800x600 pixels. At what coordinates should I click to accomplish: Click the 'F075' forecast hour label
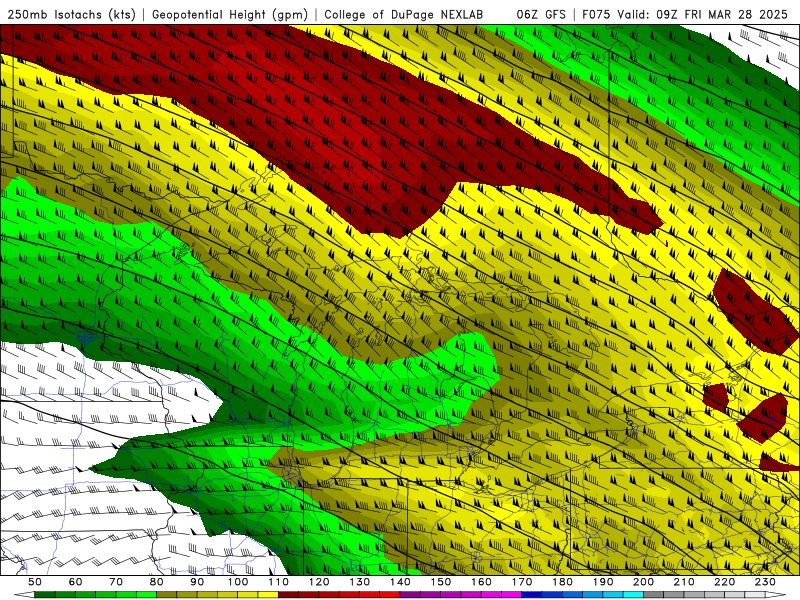[596, 14]
